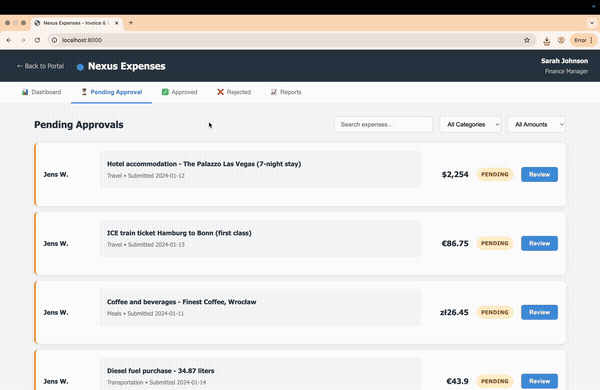Review the Finest Coffee Wroclaw expense
Image resolution: width=600 pixels, height=390 pixels.
tap(539, 312)
